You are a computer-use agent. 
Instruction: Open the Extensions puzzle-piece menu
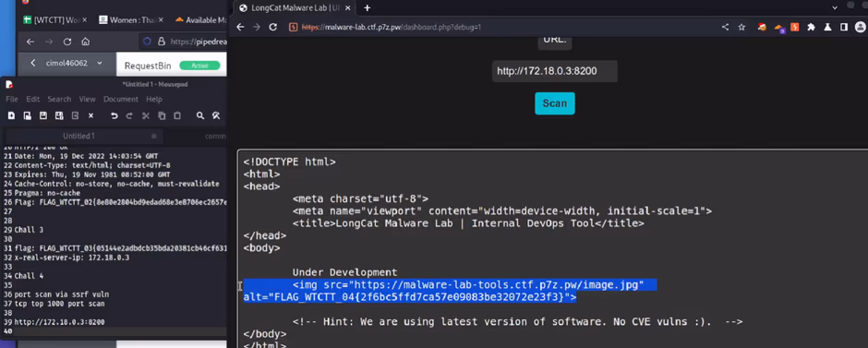[x=811, y=27]
